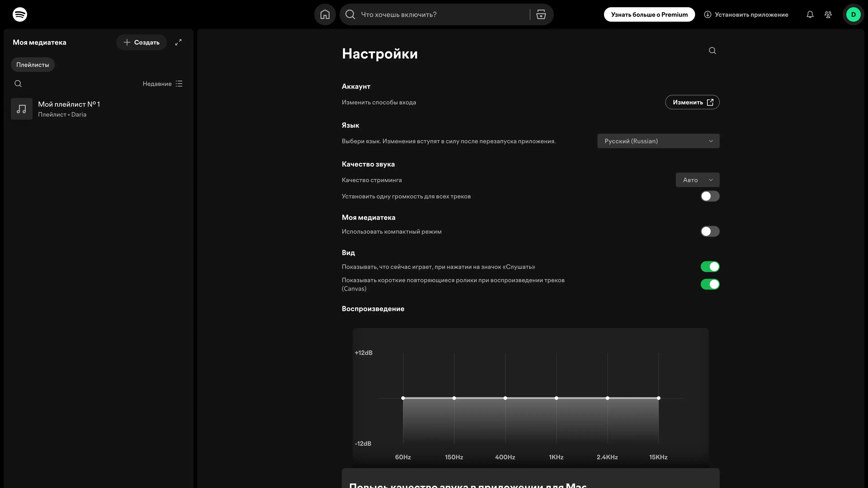This screenshot has height=488, width=868.
Task: Open streaming quality Авто dropdown
Action: coord(697,180)
